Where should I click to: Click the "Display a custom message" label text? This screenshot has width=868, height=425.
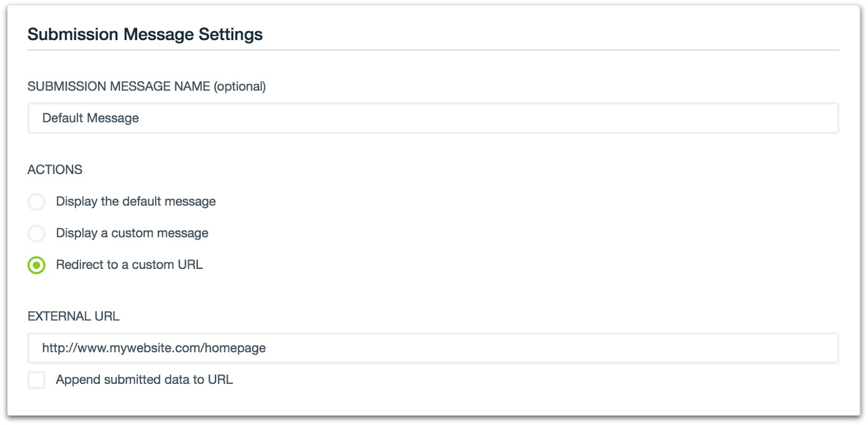(x=132, y=233)
